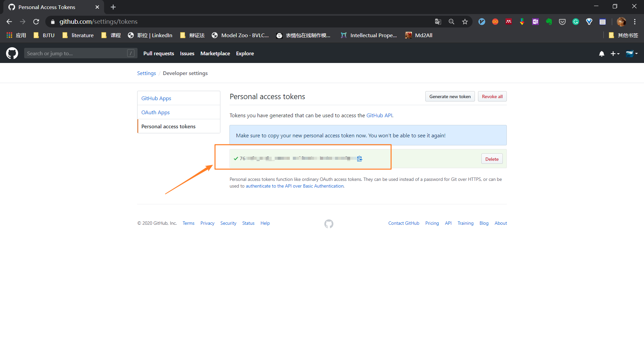Click Revoke all button

pos(492,96)
